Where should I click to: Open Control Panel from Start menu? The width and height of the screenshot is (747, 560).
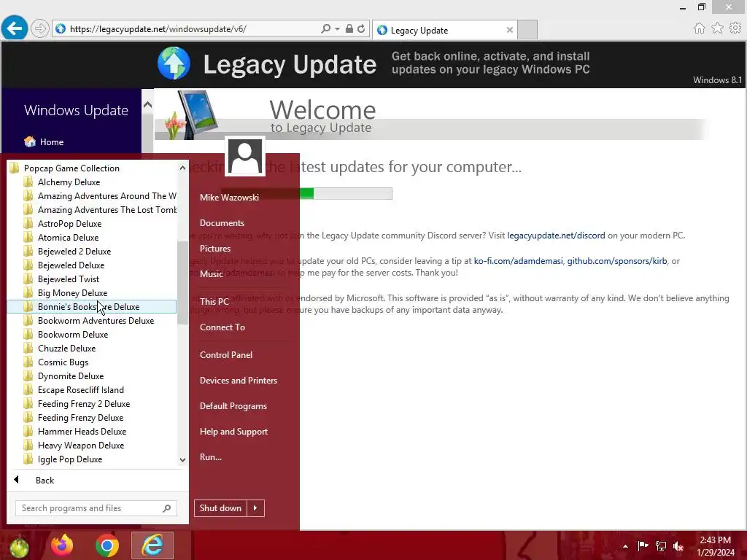(x=226, y=355)
